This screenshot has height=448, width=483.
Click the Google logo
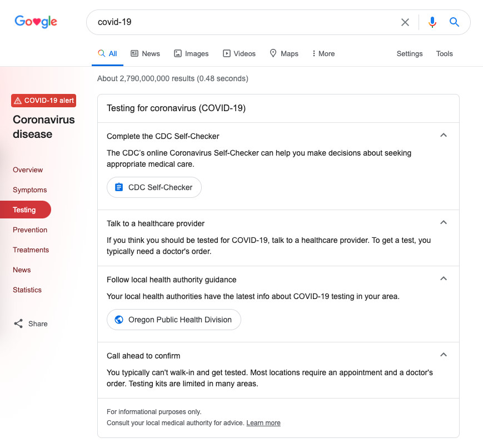pos(36,22)
